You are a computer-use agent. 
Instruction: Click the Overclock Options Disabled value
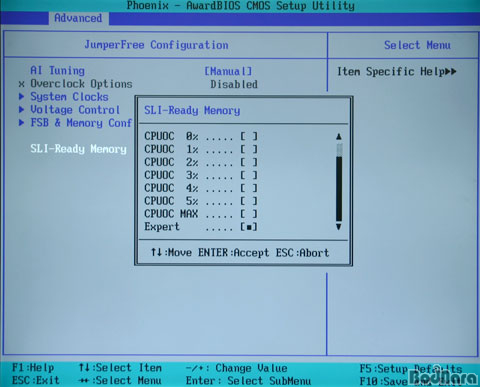234,85
